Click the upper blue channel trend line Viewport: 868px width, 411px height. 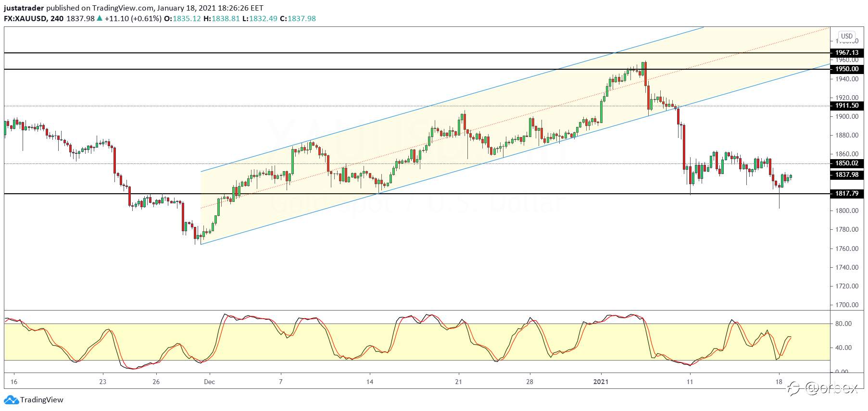click(452, 99)
